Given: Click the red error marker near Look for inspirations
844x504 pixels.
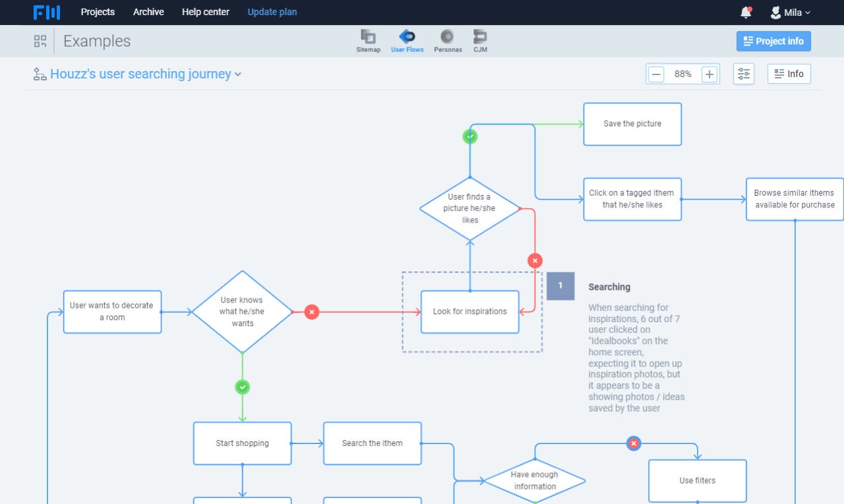Looking at the screenshot, I should click(535, 260).
